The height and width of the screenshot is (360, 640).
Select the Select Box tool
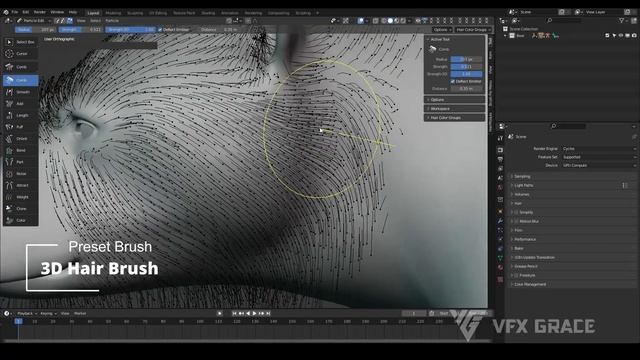point(21,42)
